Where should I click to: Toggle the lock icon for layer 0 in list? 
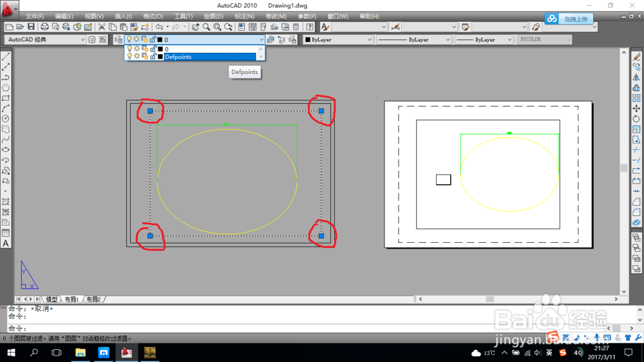tap(153, 49)
